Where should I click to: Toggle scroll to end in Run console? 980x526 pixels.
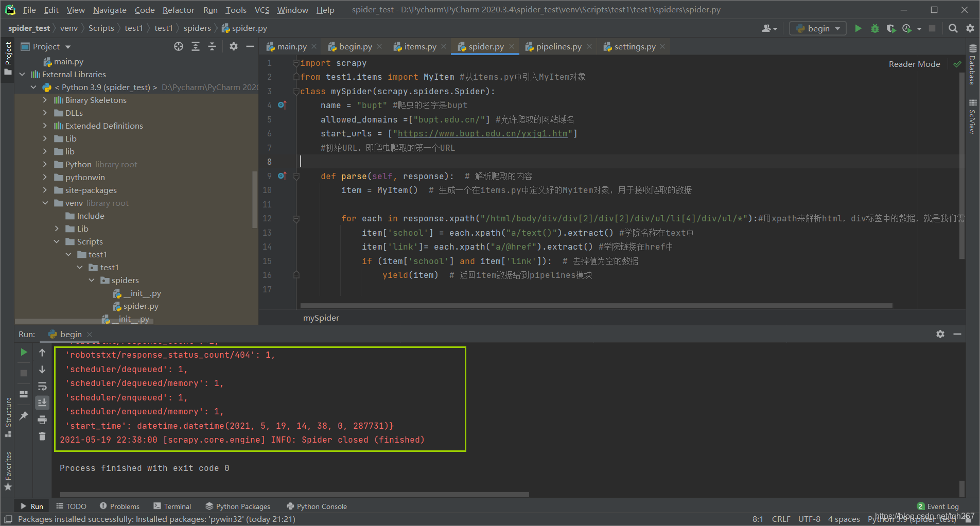click(x=42, y=402)
